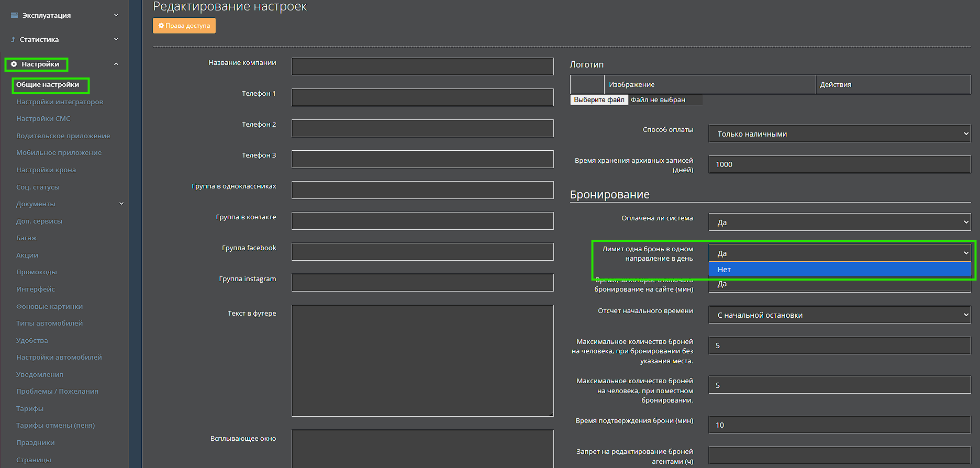Click the Название компании input field
Viewport: 980px width, 468px height.
[x=422, y=66]
